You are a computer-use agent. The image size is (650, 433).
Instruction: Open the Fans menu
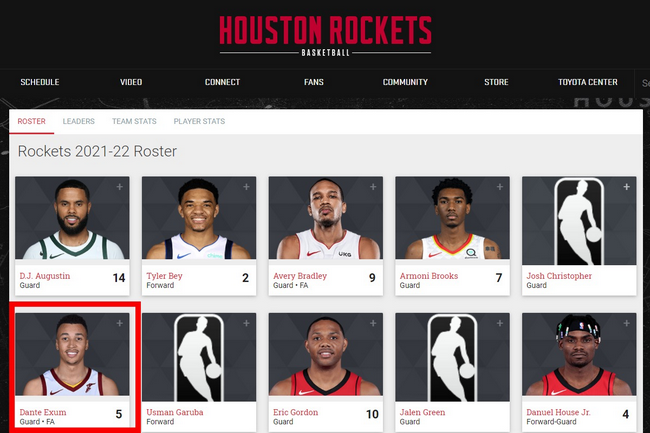coord(314,82)
